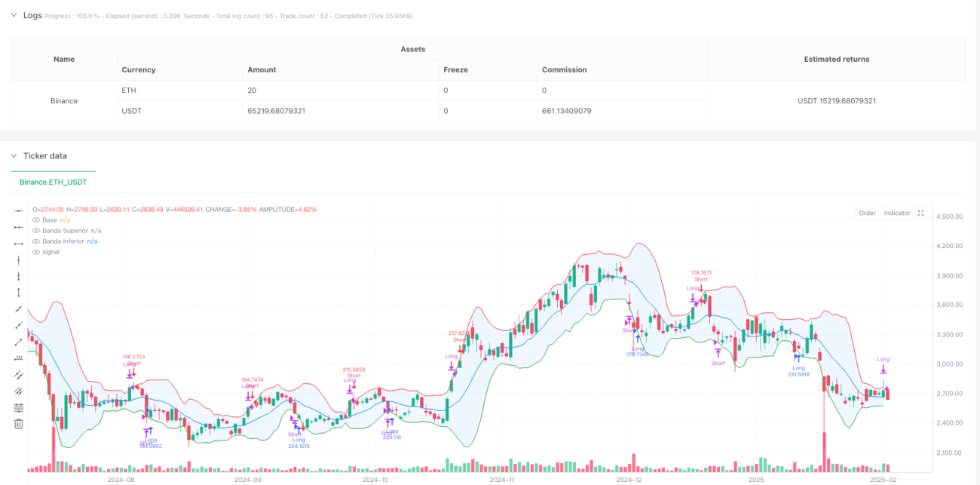Delete all drawings with trash icon
This screenshot has height=485, width=980.
(19, 424)
